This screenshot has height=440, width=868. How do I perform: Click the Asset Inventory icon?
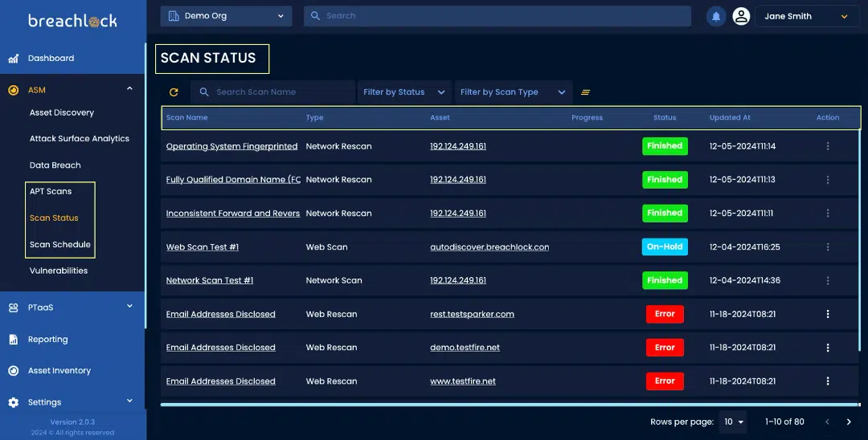[x=14, y=371]
